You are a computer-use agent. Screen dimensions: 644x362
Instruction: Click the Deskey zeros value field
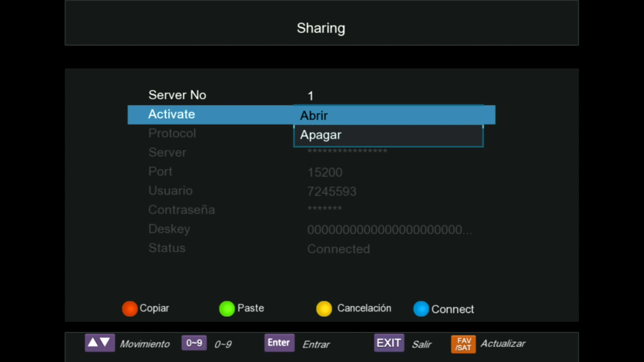pos(389,230)
